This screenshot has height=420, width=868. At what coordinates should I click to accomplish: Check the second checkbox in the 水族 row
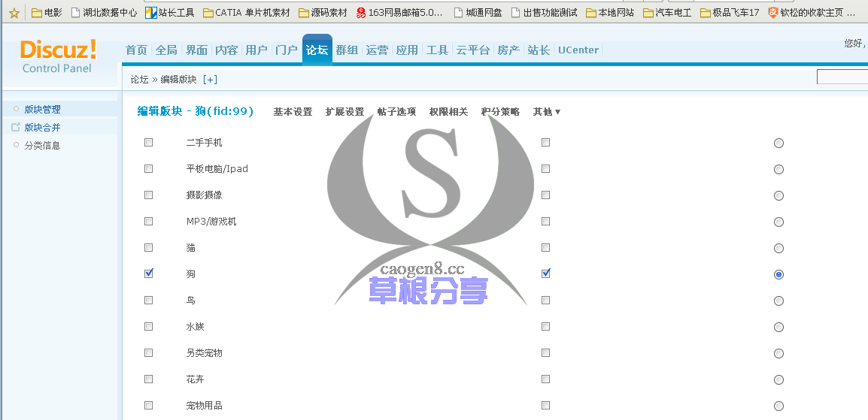[x=546, y=327]
